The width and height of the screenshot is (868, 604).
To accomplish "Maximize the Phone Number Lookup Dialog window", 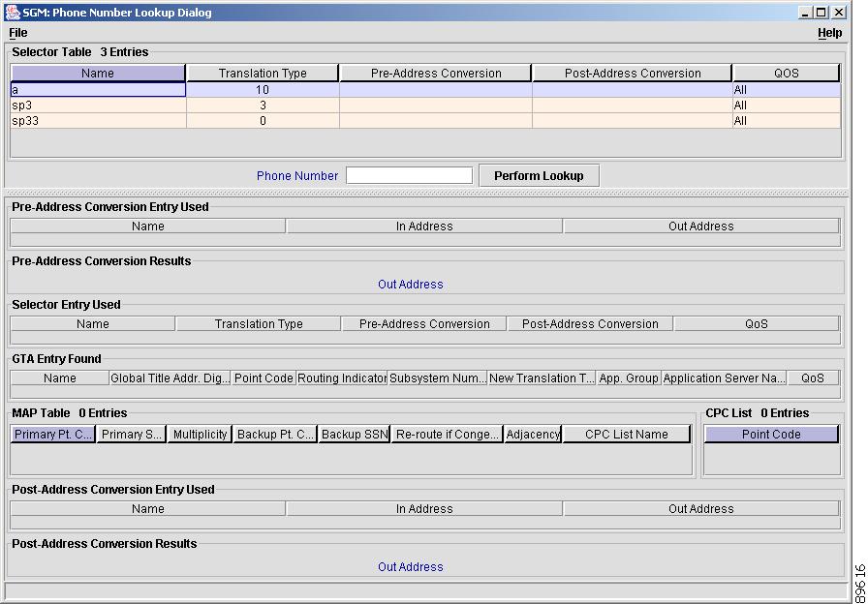I will (821, 13).
